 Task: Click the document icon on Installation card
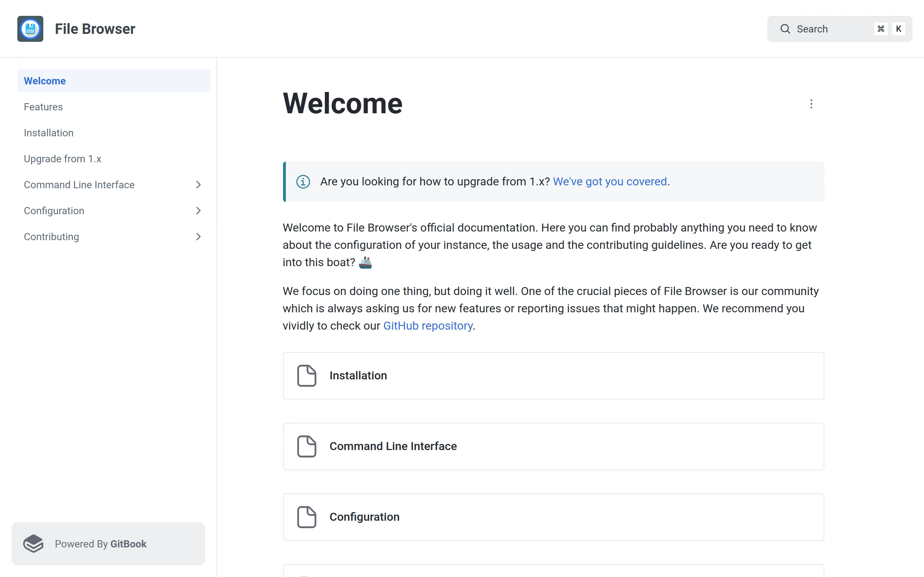click(x=306, y=375)
